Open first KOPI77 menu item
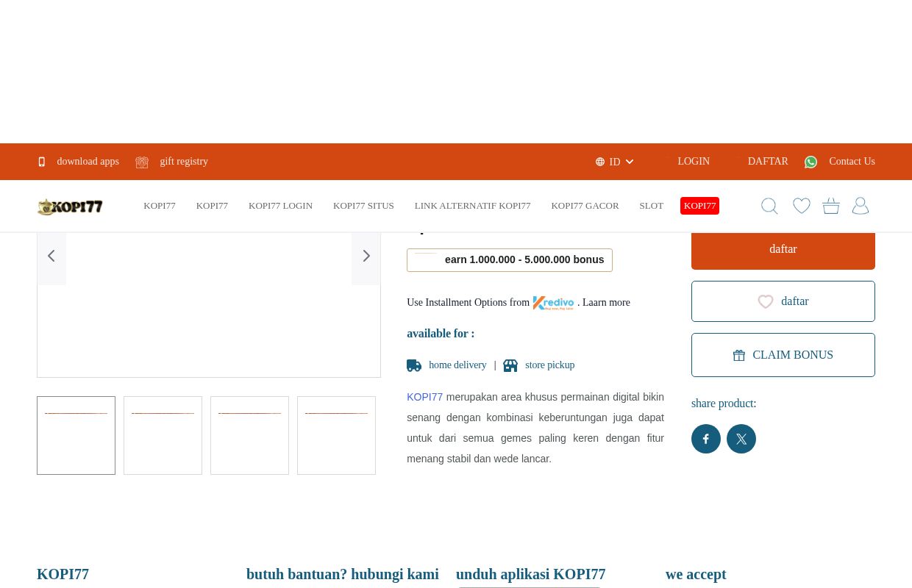This screenshot has width=912, height=588. pos(160,206)
